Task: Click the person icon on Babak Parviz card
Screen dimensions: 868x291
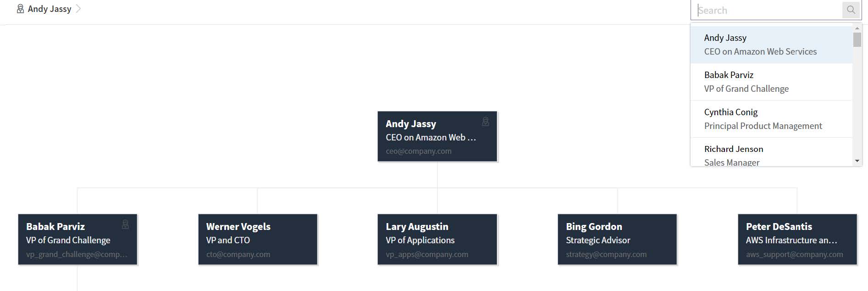Action: [x=125, y=224]
